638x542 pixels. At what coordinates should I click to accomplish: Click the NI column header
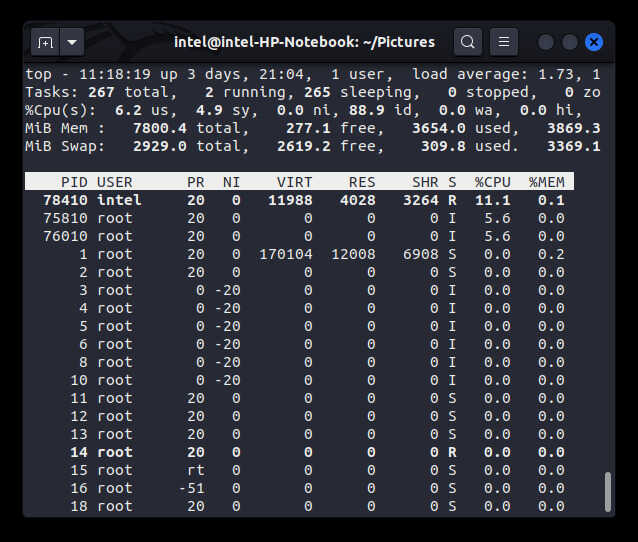click(x=232, y=182)
